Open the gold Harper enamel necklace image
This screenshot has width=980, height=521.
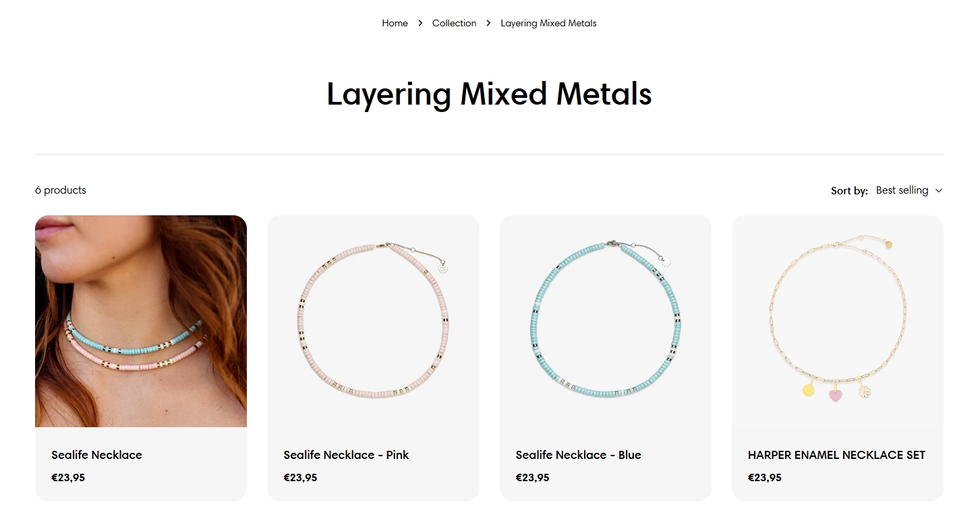837,321
